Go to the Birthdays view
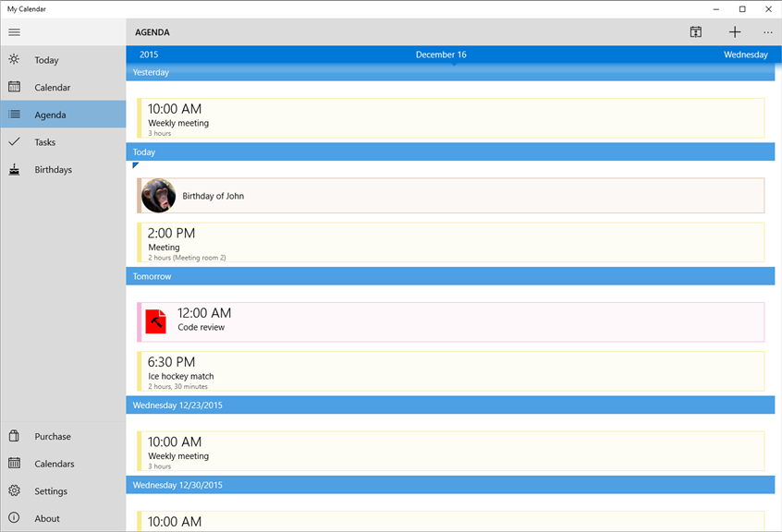This screenshot has height=532, width=782. [63, 169]
